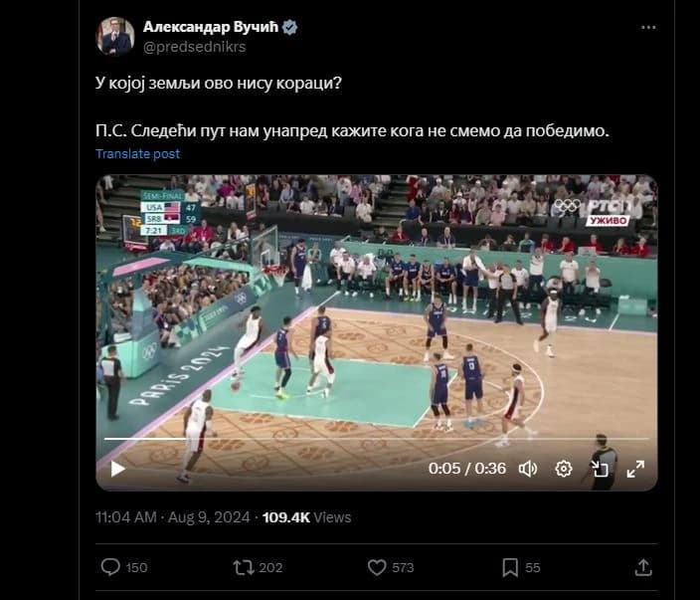Click the video time display 0:05 / 0:36
This screenshot has height=600, width=700.
467,469
